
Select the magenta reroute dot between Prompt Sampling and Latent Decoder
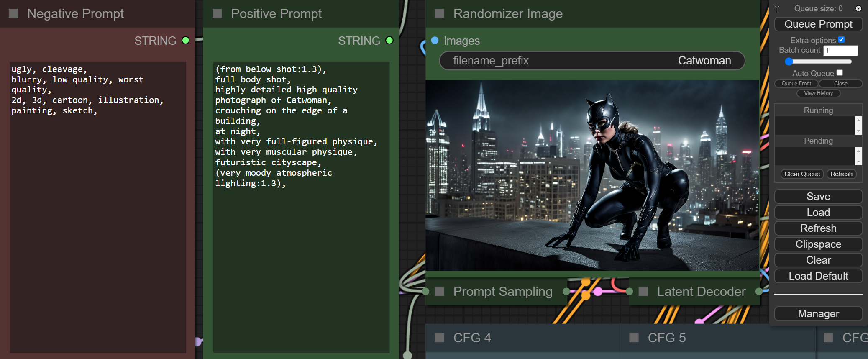(x=598, y=292)
